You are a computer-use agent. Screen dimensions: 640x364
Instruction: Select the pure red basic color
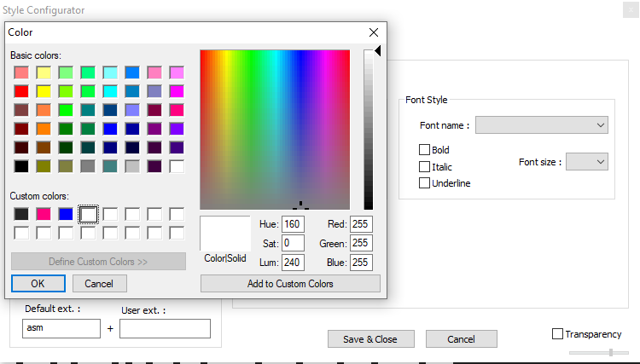[x=21, y=91]
